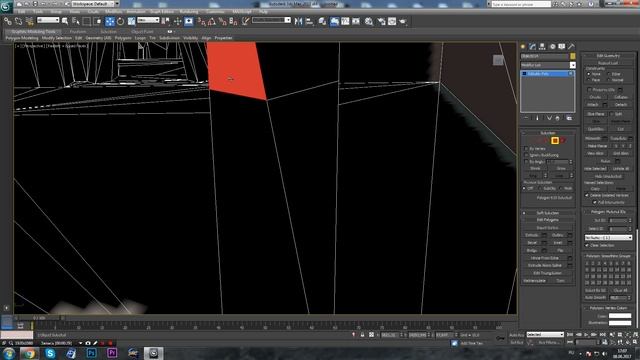Open the Display command panel tab
This screenshot has width=640, height=360.
[562, 47]
